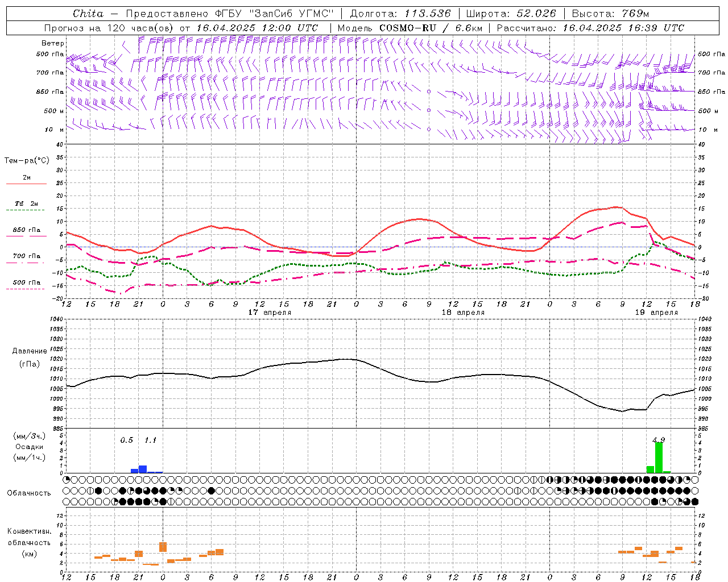Click the "1.1" precipitation amount
Image resolution: width=728 pixels, height=582 pixels.
coord(150,440)
